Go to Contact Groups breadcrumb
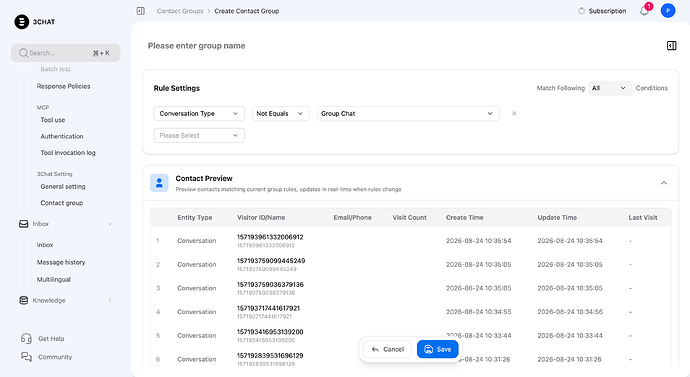Image resolution: width=690 pixels, height=377 pixels. (180, 11)
